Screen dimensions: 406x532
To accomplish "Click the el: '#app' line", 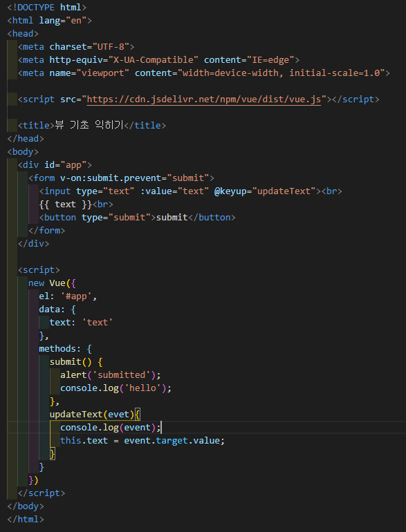I will coord(68,296).
